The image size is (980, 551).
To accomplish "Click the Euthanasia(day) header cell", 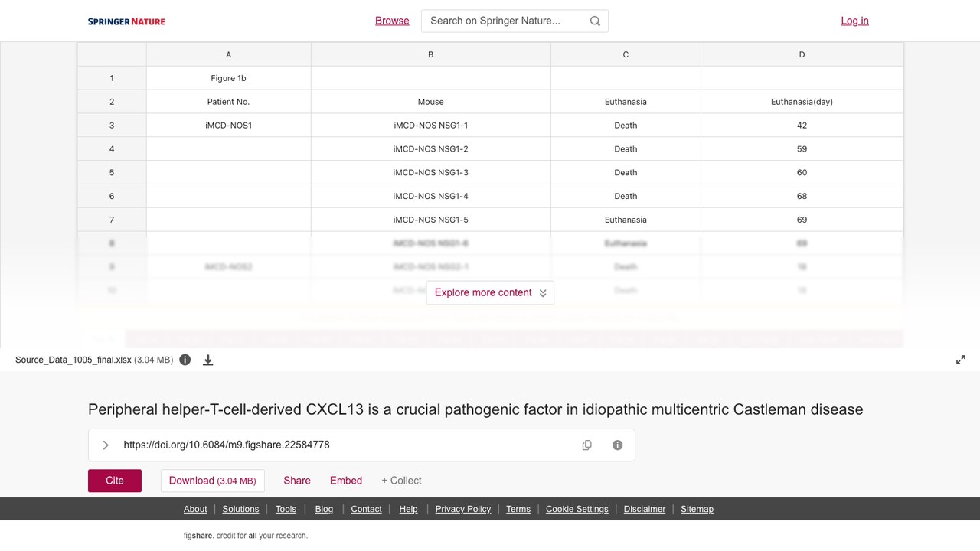I will pos(802,102).
